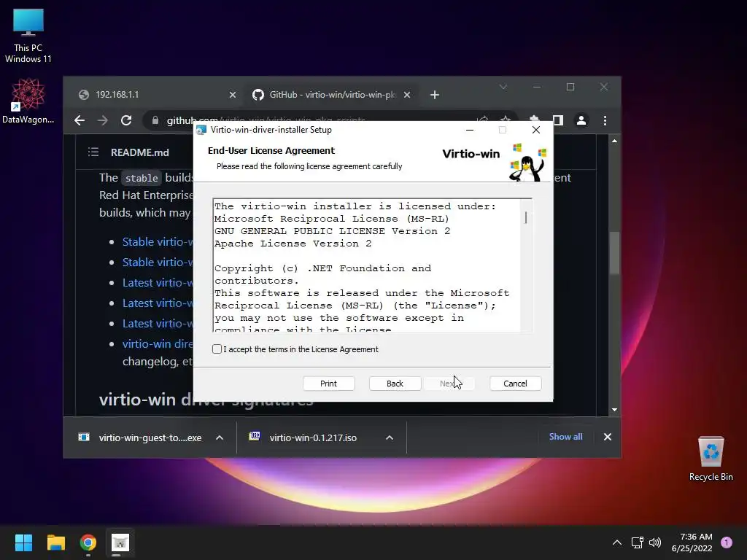Open the DataWagon desktop shortcut
The height and width of the screenshot is (560, 747).
28,101
